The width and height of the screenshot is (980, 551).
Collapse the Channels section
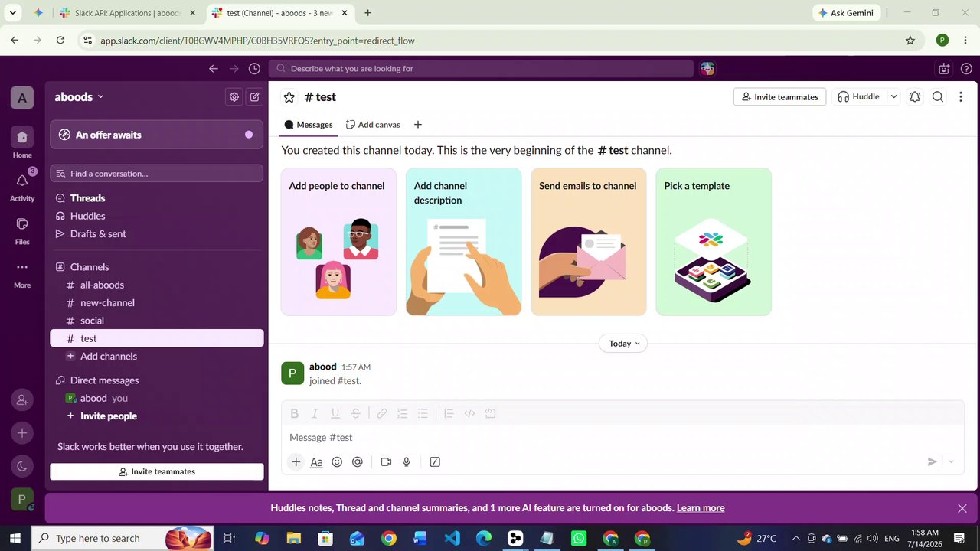pyautogui.click(x=90, y=267)
